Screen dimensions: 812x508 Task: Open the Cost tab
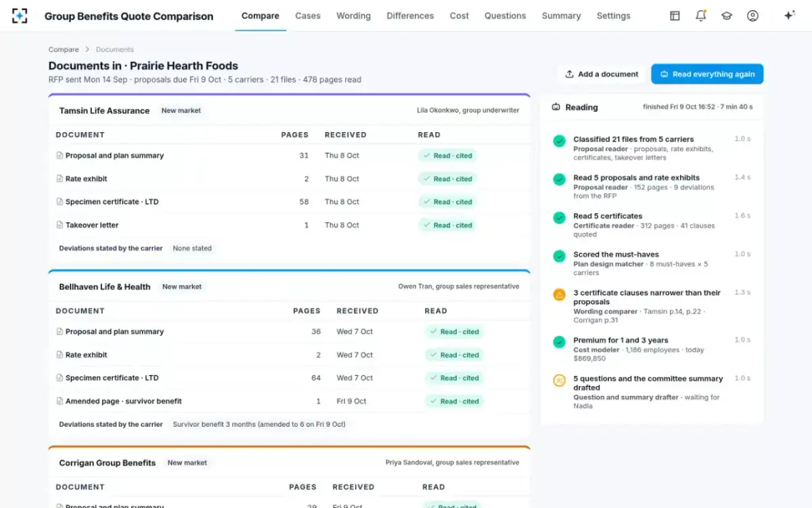(x=459, y=16)
